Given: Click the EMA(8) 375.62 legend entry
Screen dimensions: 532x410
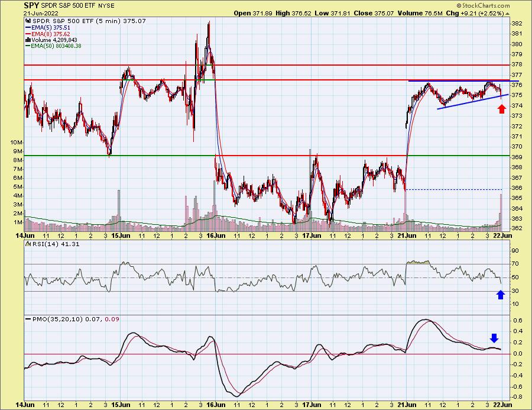Looking at the screenshot, I should point(48,34).
